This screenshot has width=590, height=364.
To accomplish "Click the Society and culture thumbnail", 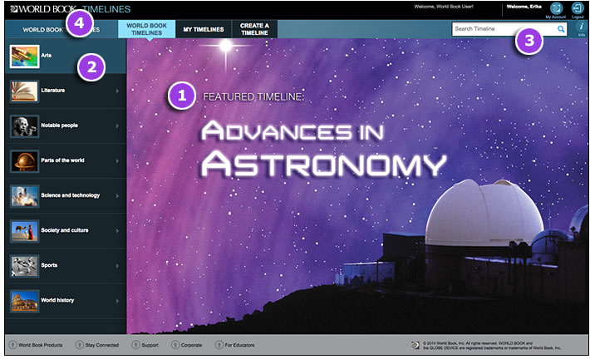I will coord(24,231).
